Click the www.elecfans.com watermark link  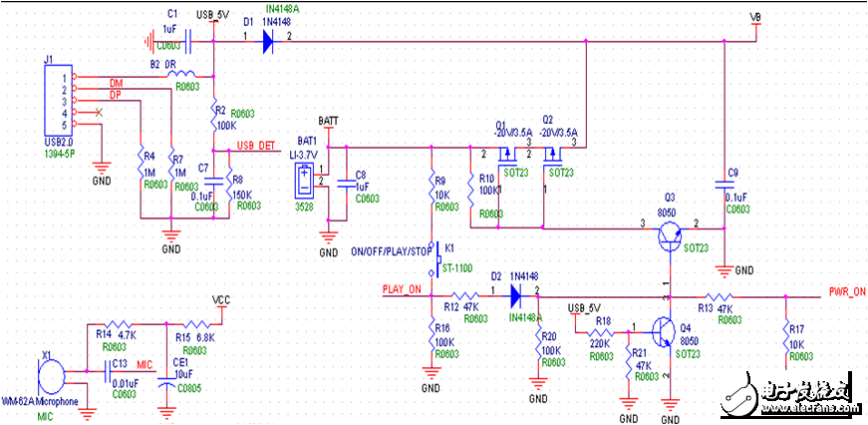coord(806,408)
